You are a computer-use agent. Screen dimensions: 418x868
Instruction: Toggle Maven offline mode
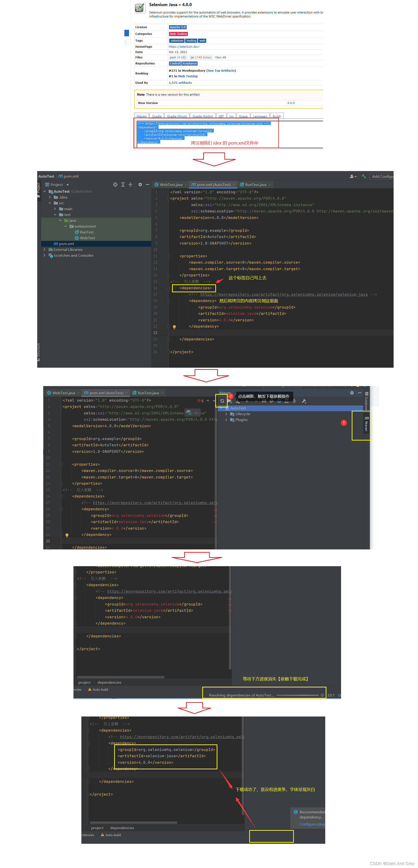pyautogui.click(x=271, y=401)
